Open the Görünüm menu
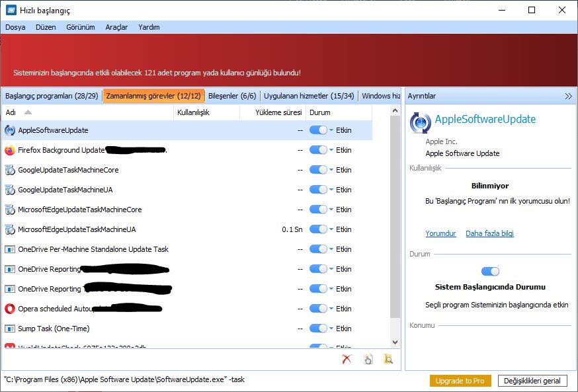This screenshot has height=392, width=578. point(81,27)
